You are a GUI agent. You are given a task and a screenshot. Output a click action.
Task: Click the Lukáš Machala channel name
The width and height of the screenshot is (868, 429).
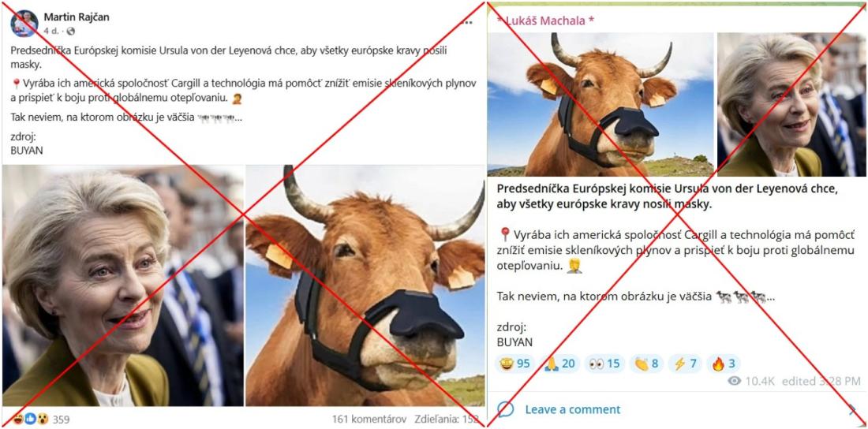click(545, 21)
